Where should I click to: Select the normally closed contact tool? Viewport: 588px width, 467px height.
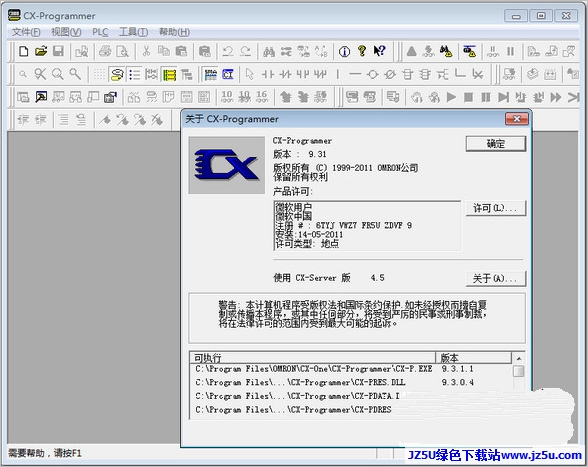[x=285, y=74]
